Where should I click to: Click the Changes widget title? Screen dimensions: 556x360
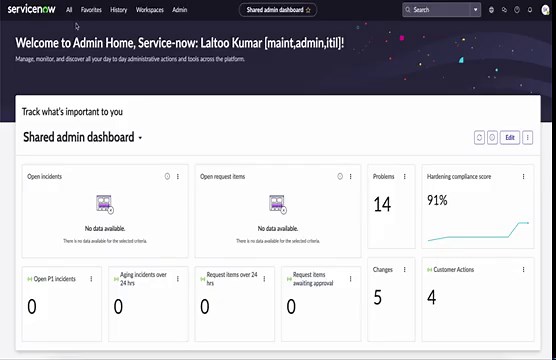pyautogui.click(x=383, y=270)
